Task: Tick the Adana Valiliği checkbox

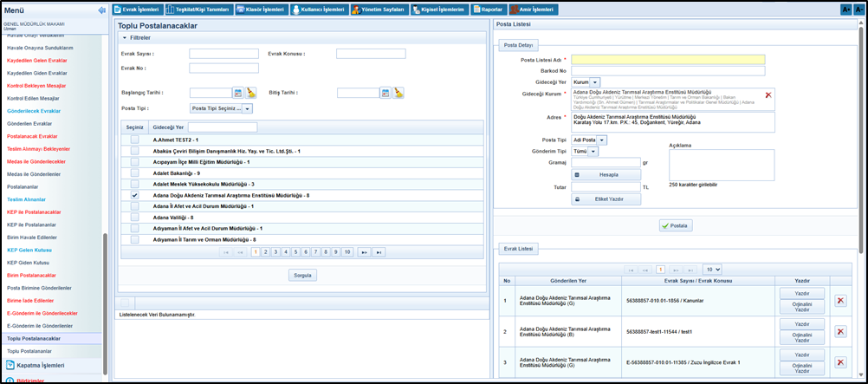Action: click(x=134, y=218)
